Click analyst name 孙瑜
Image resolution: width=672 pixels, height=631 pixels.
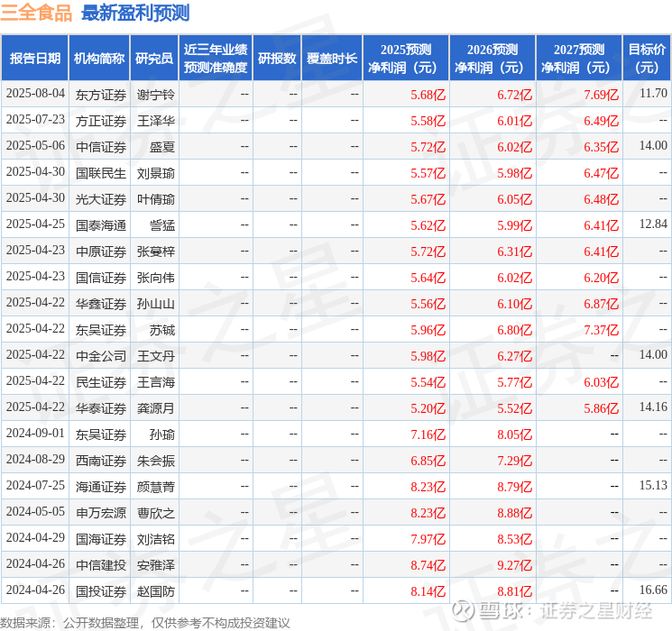pyautogui.click(x=162, y=434)
